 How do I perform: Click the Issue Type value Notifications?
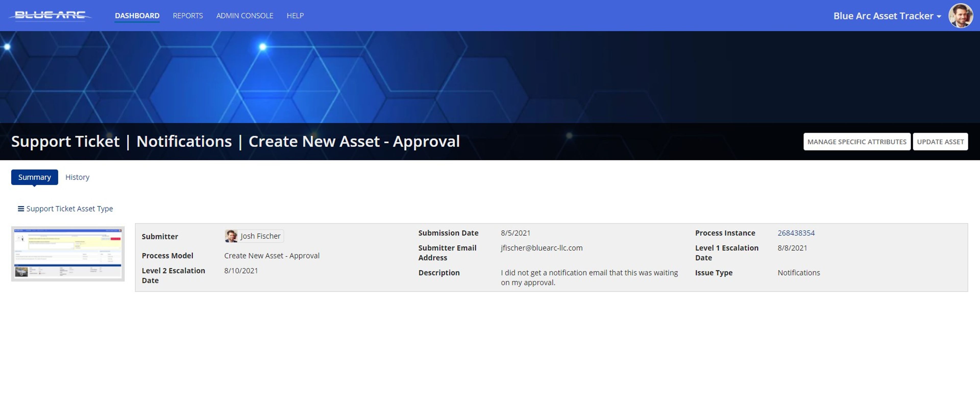[x=799, y=273]
